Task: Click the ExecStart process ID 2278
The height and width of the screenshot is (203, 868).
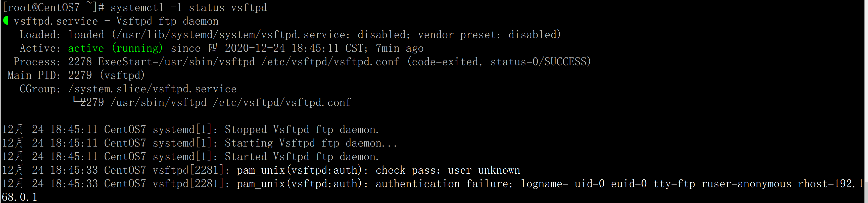Action: pos(80,62)
